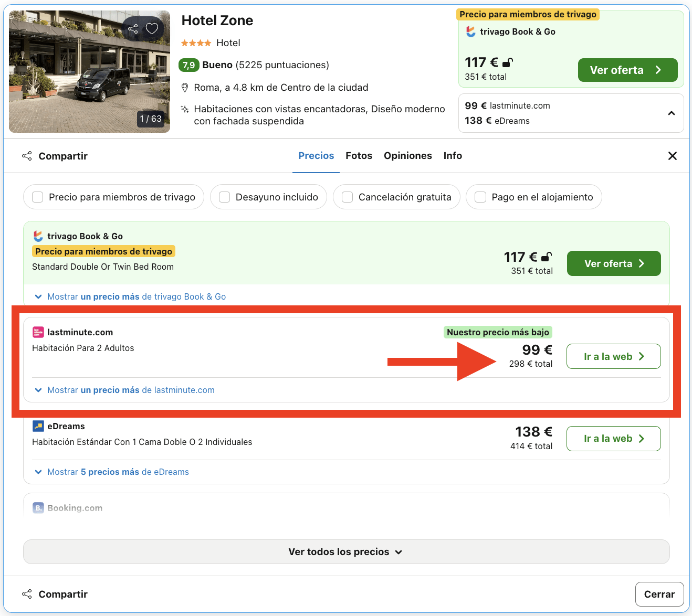Check Precio para miembros de trivago filter

(x=38, y=197)
